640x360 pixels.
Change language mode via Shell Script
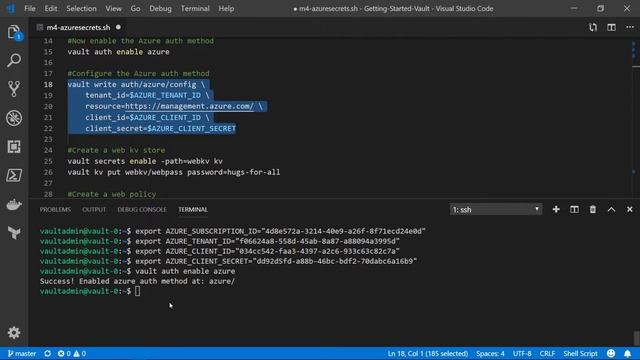click(580, 353)
